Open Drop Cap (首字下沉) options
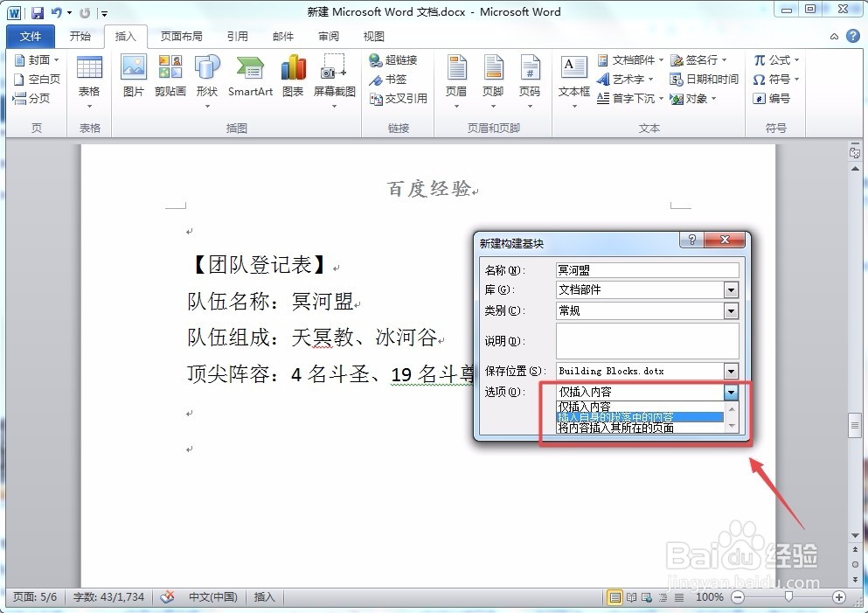Screen dimensions: 868x613 pyautogui.click(x=630, y=99)
